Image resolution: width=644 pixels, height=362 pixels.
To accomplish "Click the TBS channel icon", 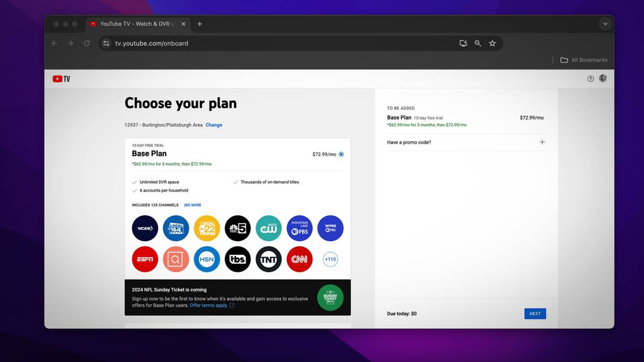I will click(x=238, y=259).
